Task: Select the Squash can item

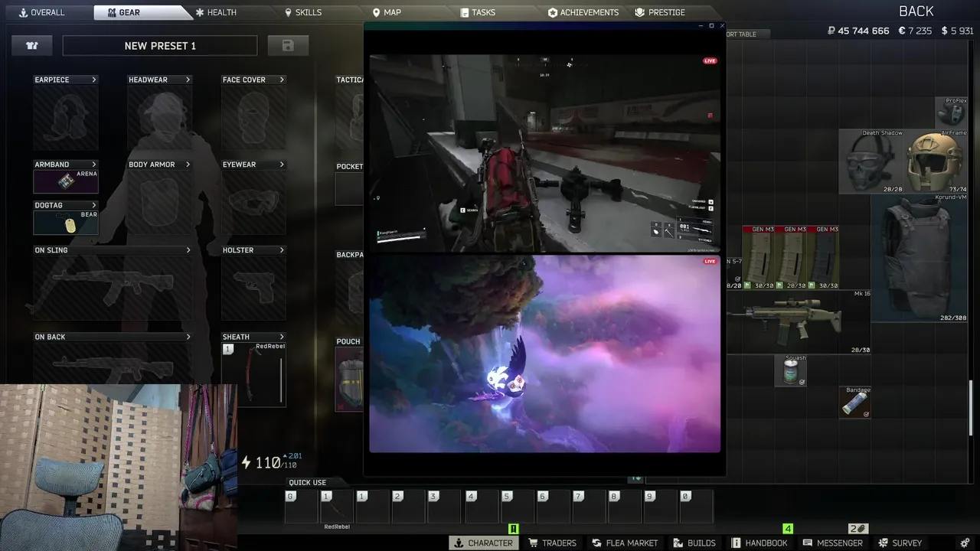Action: coord(791,370)
